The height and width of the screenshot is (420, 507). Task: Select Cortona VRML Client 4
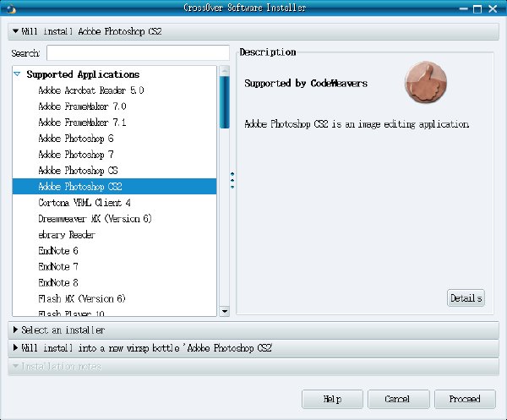[114, 203]
